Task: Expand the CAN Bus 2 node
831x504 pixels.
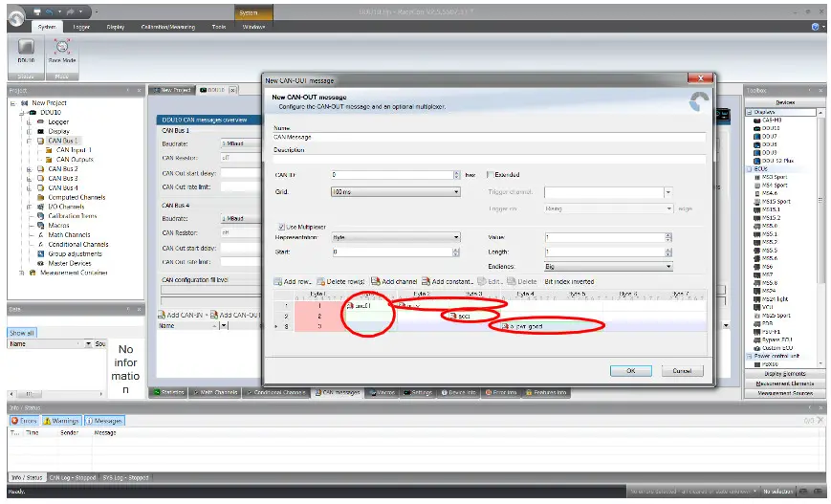Action: (x=29, y=169)
